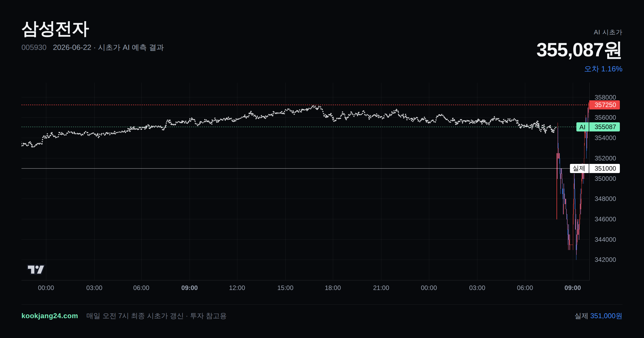Click the 352000 price axis label

[605, 158]
